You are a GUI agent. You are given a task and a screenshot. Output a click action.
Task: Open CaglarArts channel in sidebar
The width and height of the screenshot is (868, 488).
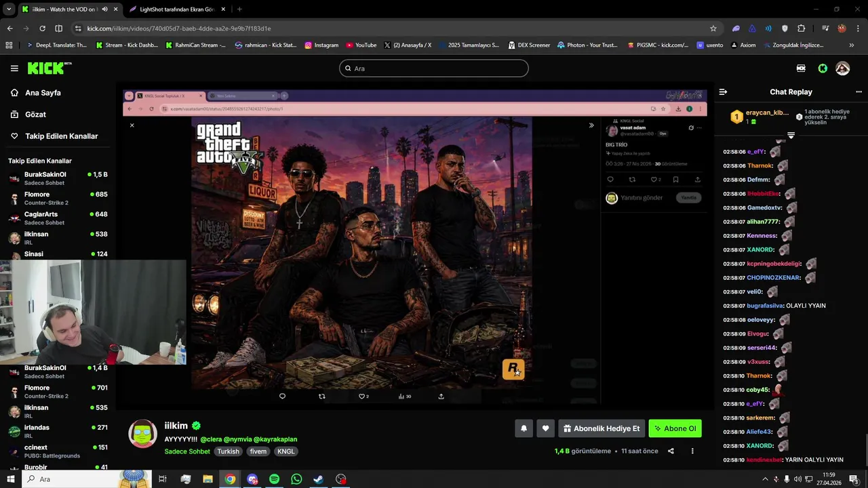pos(58,218)
